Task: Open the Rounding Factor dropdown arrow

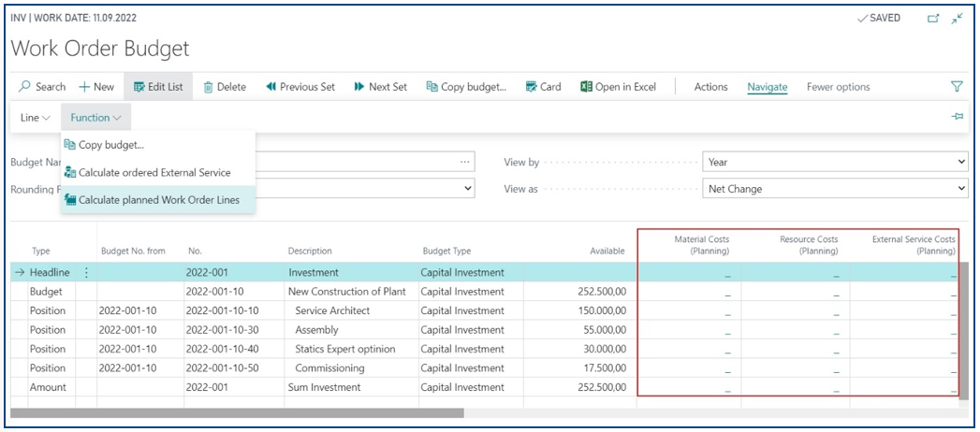Action: click(465, 189)
